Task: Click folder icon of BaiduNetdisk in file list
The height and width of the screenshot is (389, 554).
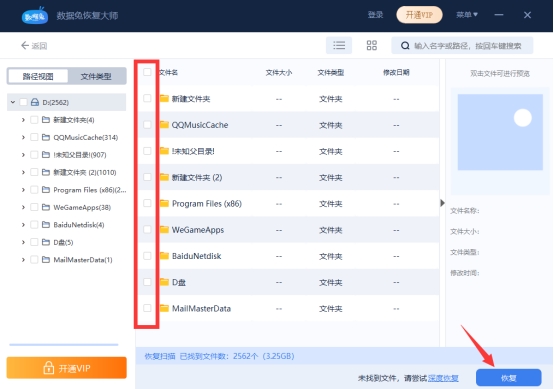Action: click(x=164, y=256)
